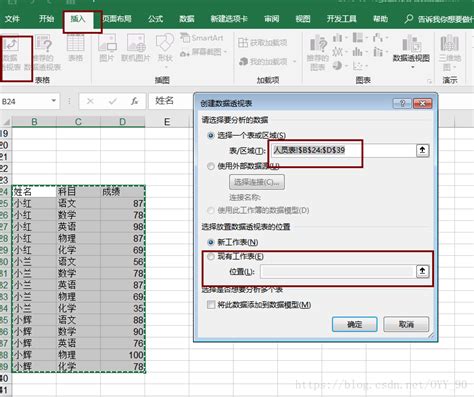Open the 数据 ribbon tab
Image resolution: width=474 pixels, height=397 pixels.
(x=187, y=19)
